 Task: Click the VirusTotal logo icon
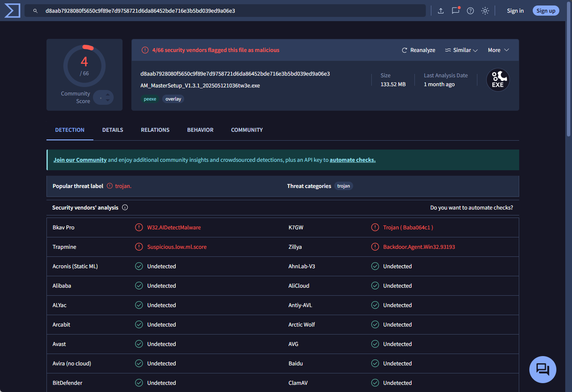coord(12,11)
